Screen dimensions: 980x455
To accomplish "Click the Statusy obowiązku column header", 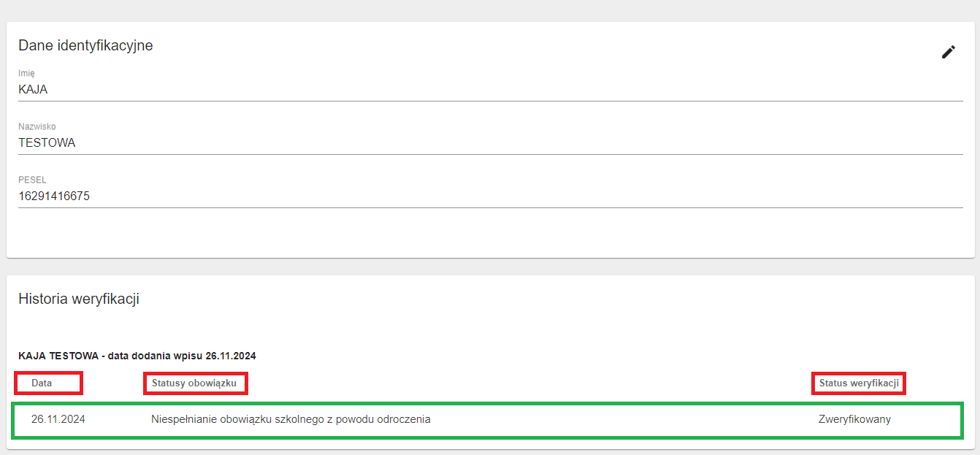I will click(194, 383).
